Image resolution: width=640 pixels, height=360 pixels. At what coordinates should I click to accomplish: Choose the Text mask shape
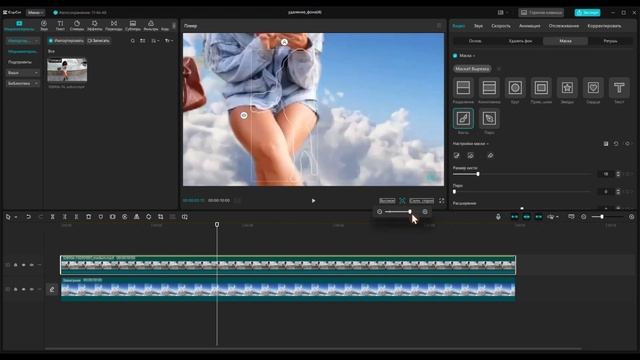point(619,88)
